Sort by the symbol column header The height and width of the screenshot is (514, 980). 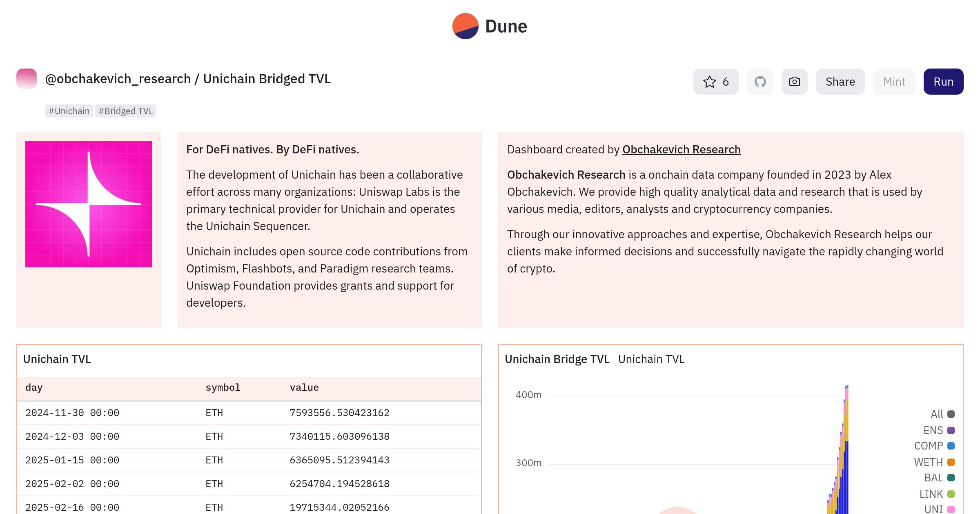tap(223, 388)
